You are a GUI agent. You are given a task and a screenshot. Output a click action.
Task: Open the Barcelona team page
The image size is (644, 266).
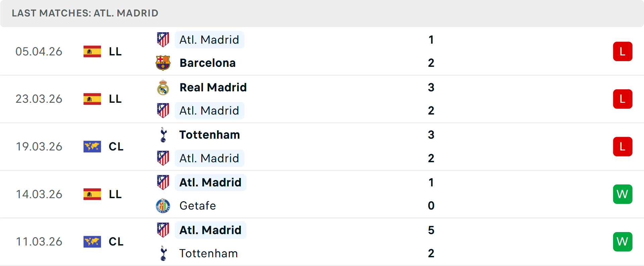pyautogui.click(x=208, y=62)
